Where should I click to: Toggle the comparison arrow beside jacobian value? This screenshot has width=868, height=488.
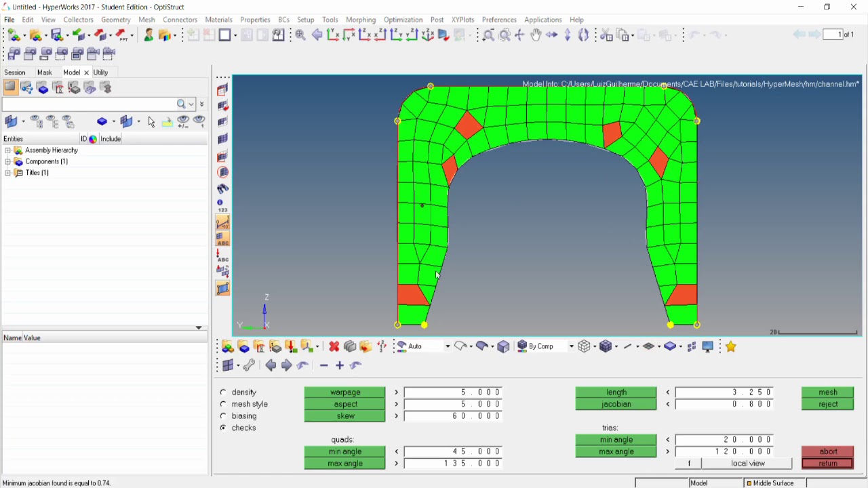click(668, 405)
